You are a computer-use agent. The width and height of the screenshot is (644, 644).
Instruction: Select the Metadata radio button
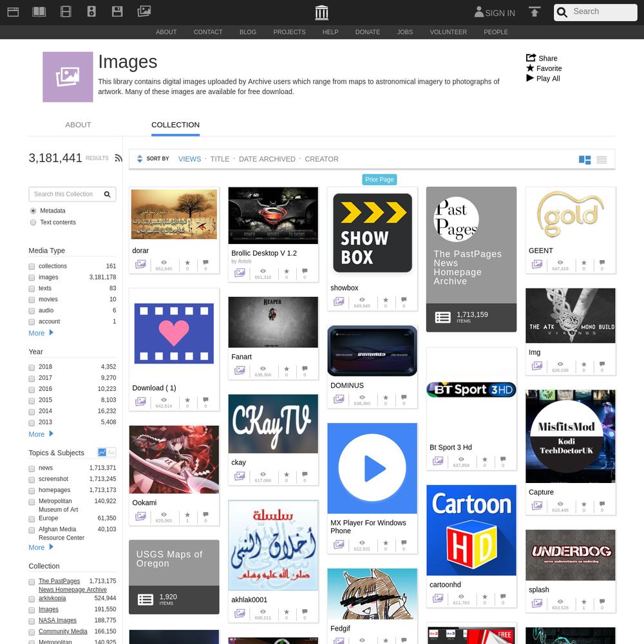pyautogui.click(x=33, y=211)
